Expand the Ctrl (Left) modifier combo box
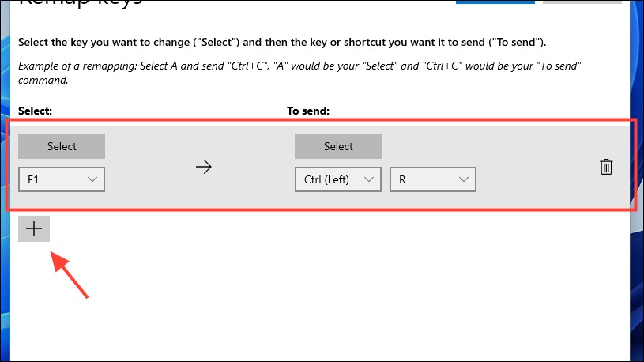This screenshot has width=644, height=362. (338, 179)
